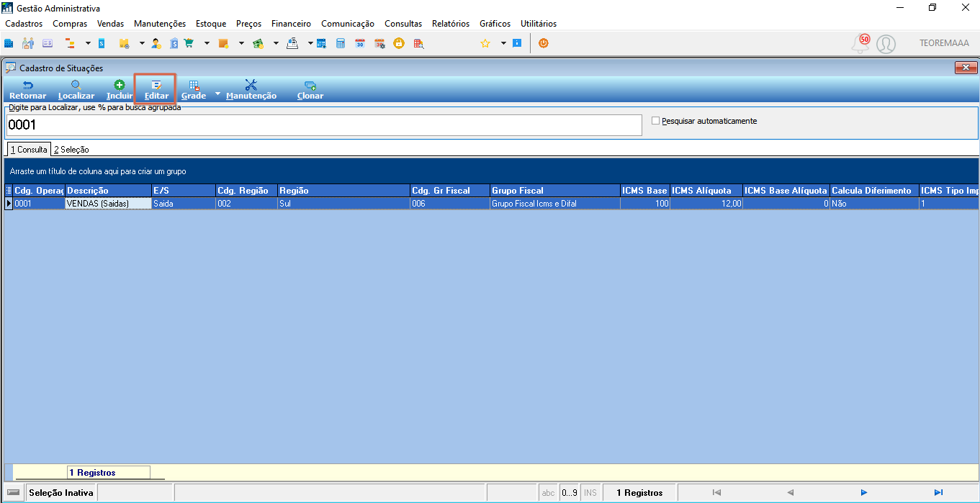Screen dimensions: 980x503
Task: Click the two people icon in toolbar
Action: coord(28,43)
